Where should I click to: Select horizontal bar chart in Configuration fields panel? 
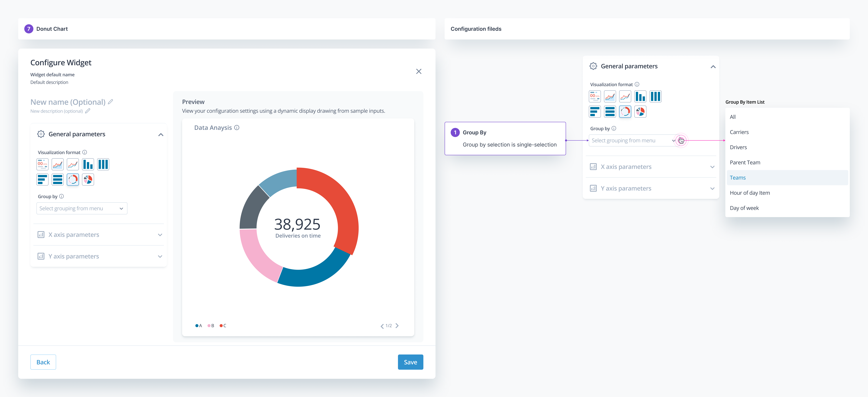click(595, 112)
